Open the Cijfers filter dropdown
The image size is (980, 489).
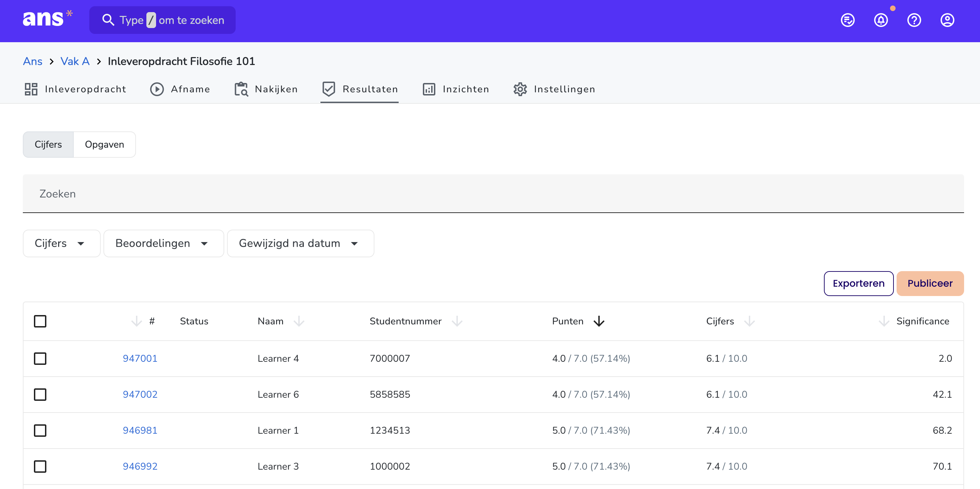(x=62, y=243)
